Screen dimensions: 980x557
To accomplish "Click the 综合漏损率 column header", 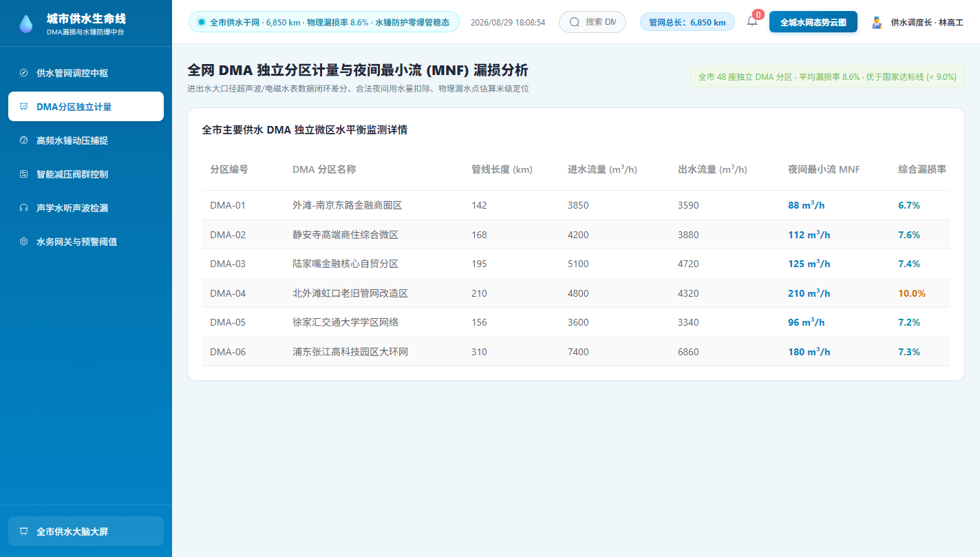I will click(922, 169).
